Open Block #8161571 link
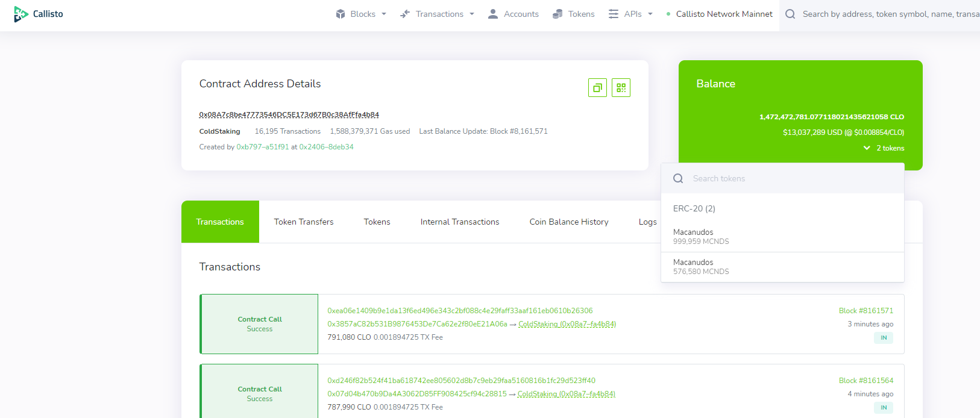This screenshot has height=418, width=980. pos(866,311)
